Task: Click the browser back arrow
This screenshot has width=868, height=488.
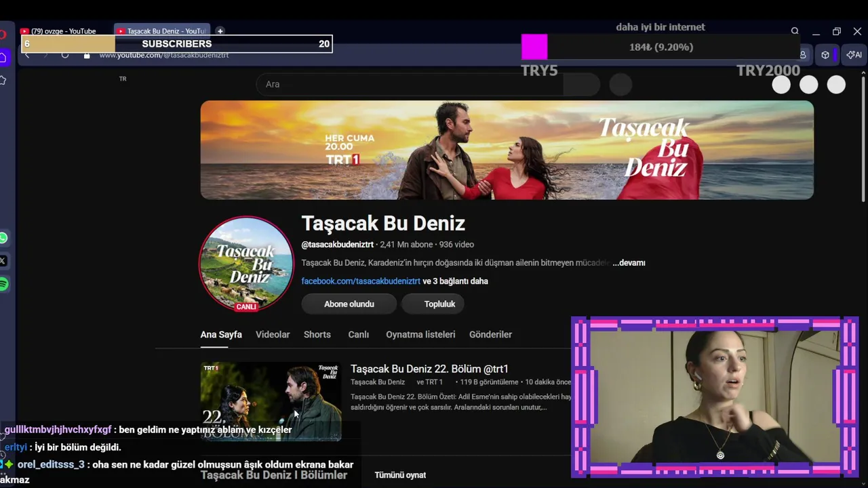Action: click(27, 55)
